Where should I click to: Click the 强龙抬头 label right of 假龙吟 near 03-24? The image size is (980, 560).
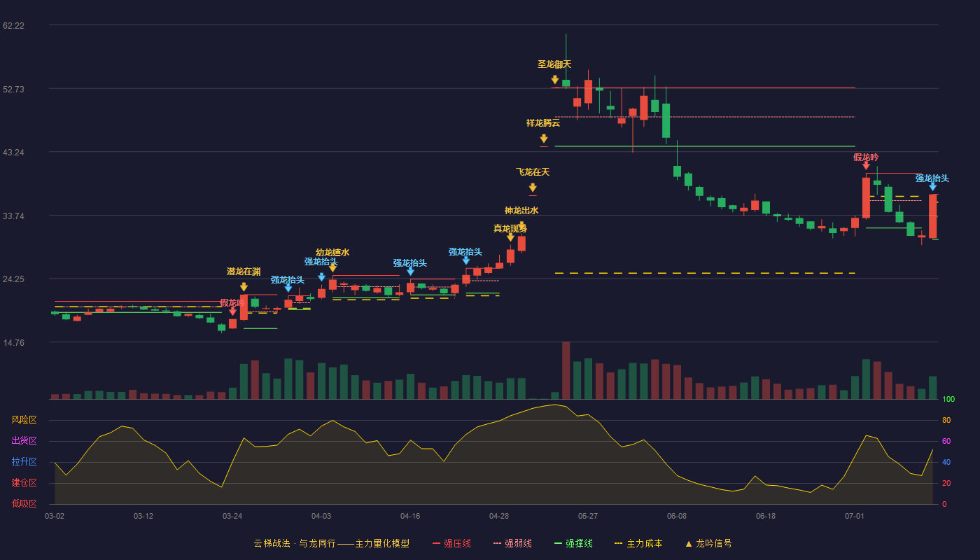click(288, 280)
